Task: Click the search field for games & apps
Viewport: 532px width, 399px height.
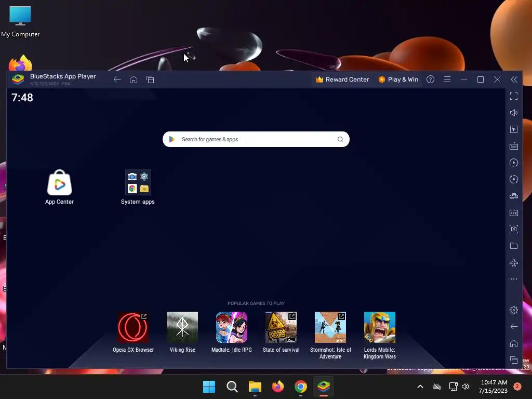Action: coord(256,139)
